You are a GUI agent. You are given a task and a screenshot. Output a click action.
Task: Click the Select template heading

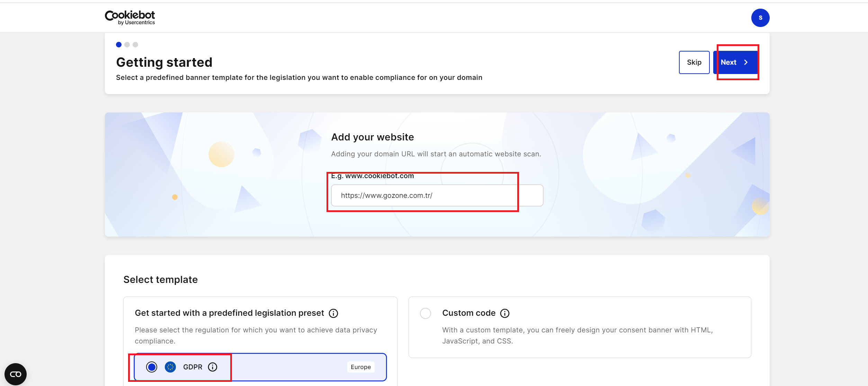161,279
